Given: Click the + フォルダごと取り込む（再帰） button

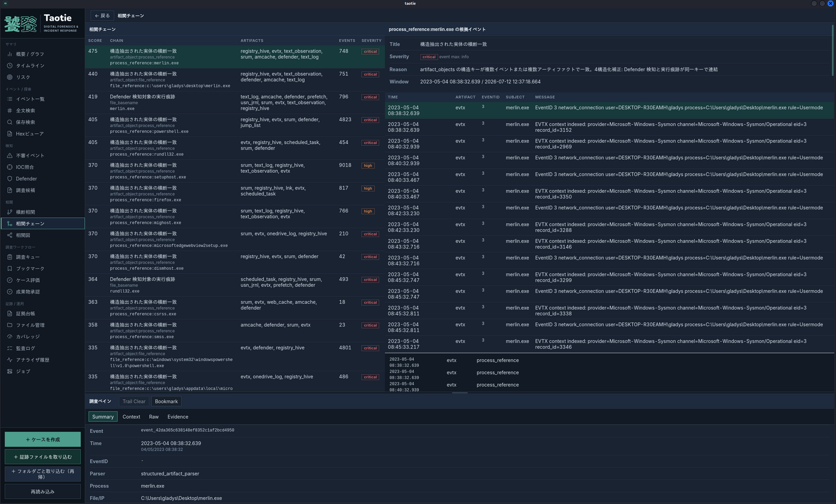Looking at the screenshot, I should click(43, 474).
